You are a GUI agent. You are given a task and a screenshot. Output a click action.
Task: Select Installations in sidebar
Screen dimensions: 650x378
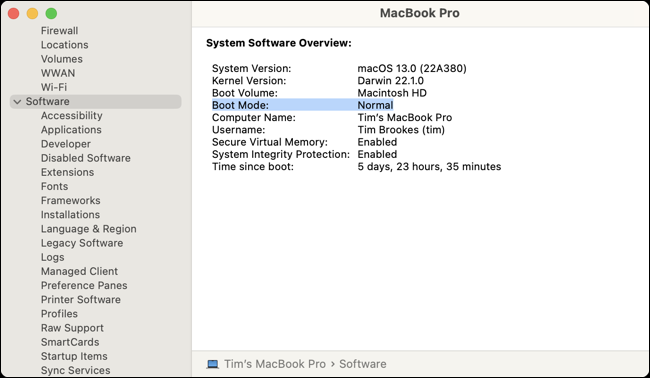tap(70, 214)
